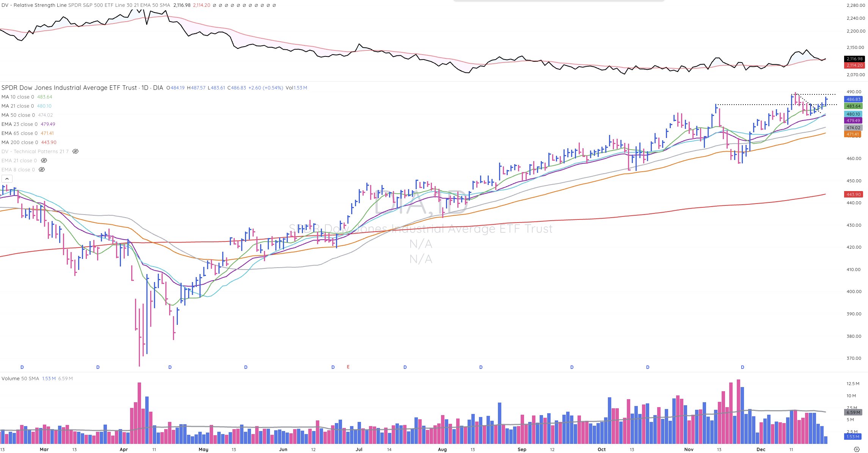Select the EMA 65 close legend entry
The width and height of the screenshot is (868, 453).
(x=19, y=133)
